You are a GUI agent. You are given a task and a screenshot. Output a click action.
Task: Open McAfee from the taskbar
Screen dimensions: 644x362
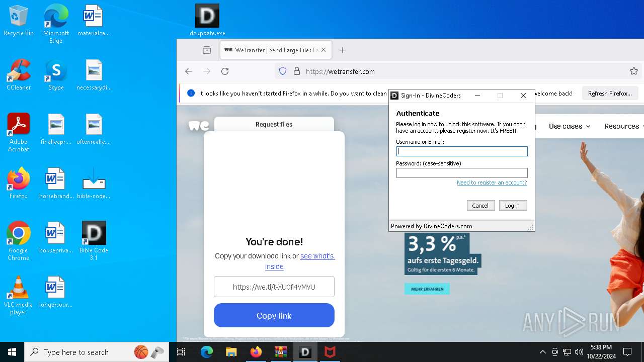coord(330,352)
